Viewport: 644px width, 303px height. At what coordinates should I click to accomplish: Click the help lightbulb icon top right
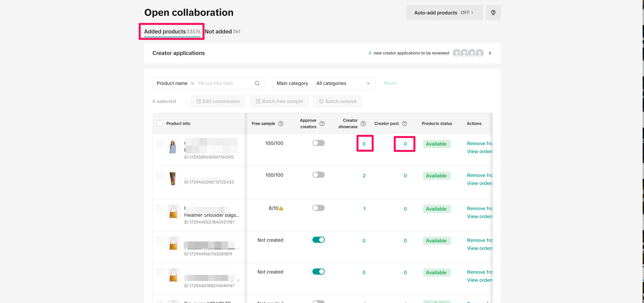pyautogui.click(x=493, y=13)
